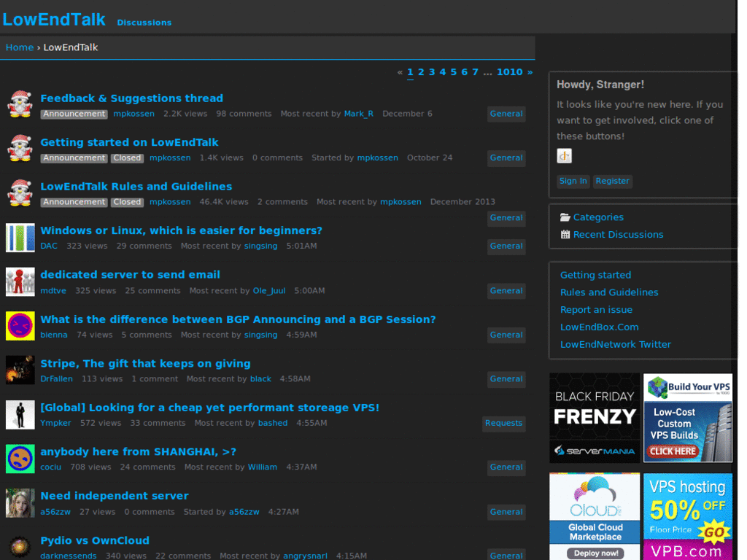747x560 pixels.
Task: Open mpkossen's avatar on Feedback & Suggestions thread
Action: [20, 105]
